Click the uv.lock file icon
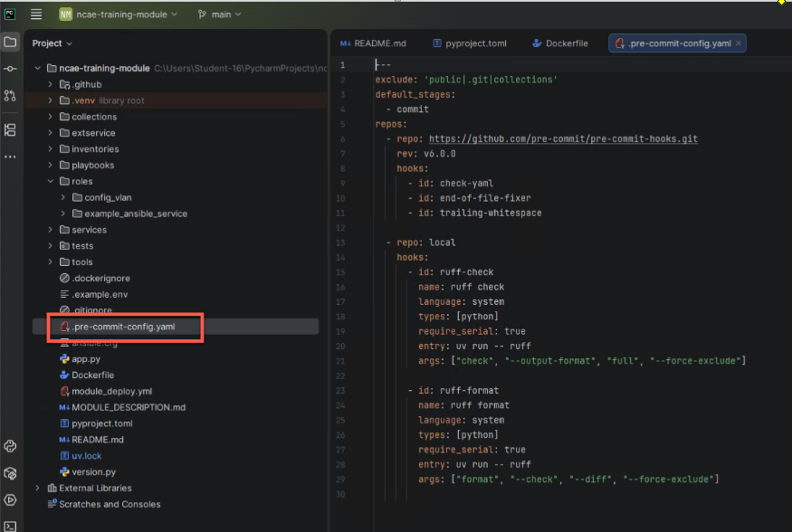The height and width of the screenshot is (532, 792). [64, 456]
